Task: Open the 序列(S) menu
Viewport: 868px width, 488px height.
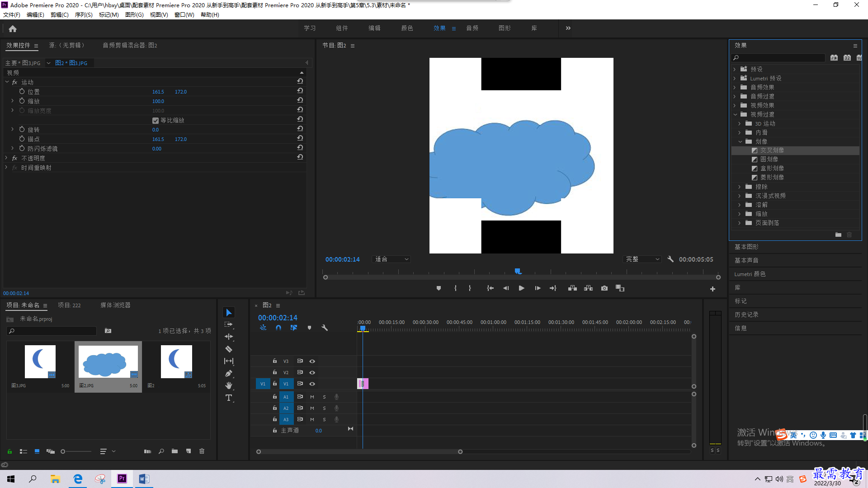Action: tap(84, 15)
